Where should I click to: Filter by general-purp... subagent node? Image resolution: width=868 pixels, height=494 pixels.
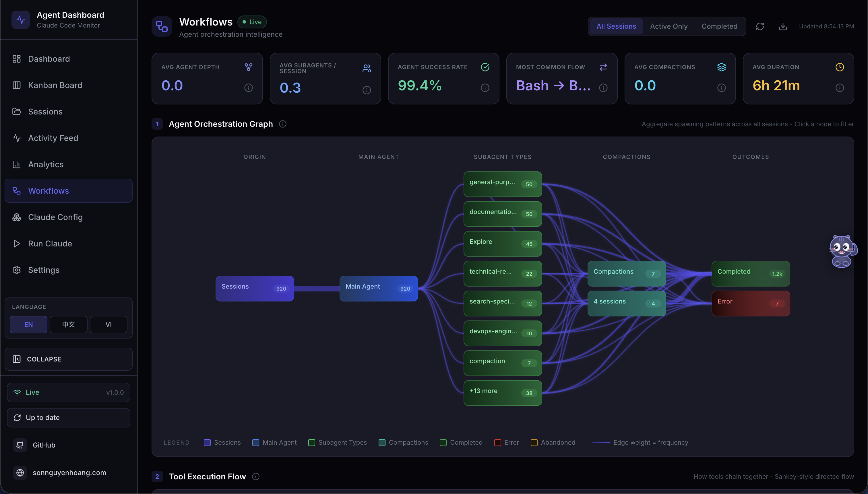click(x=503, y=184)
